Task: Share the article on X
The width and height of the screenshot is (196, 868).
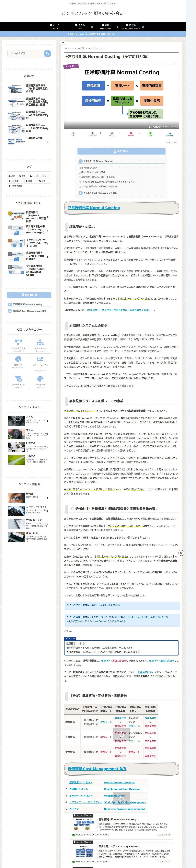Action: click(73, 134)
